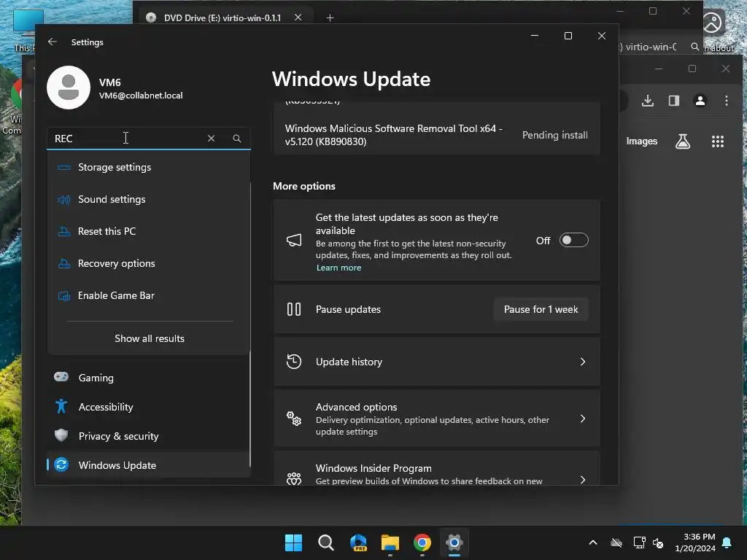The width and height of the screenshot is (747, 560).
Task: Open notifications bell icon
Action: [x=727, y=542]
